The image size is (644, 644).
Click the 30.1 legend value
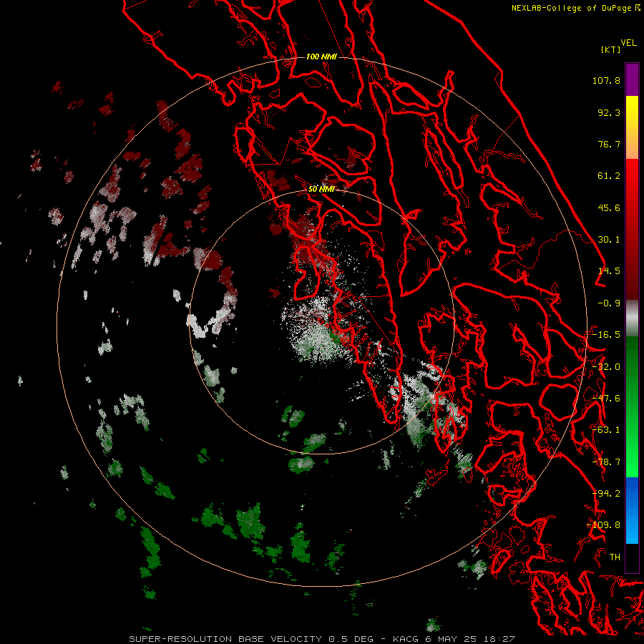(x=609, y=240)
